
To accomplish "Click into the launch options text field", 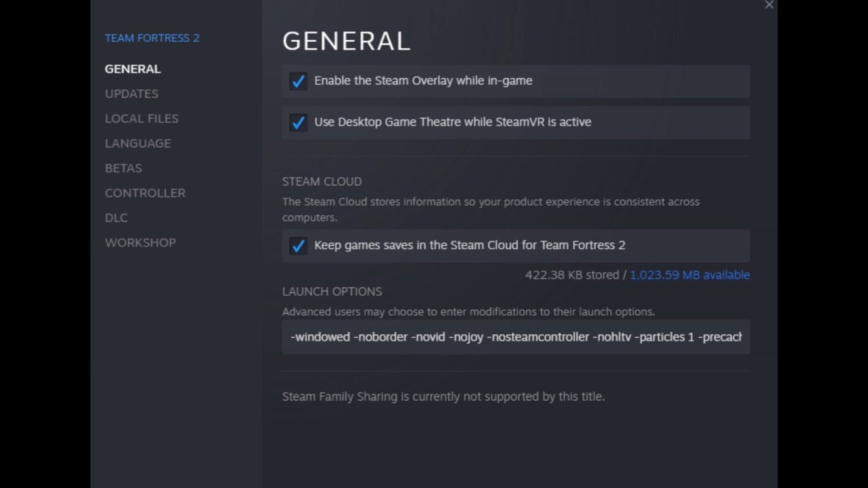I will pyautogui.click(x=515, y=337).
